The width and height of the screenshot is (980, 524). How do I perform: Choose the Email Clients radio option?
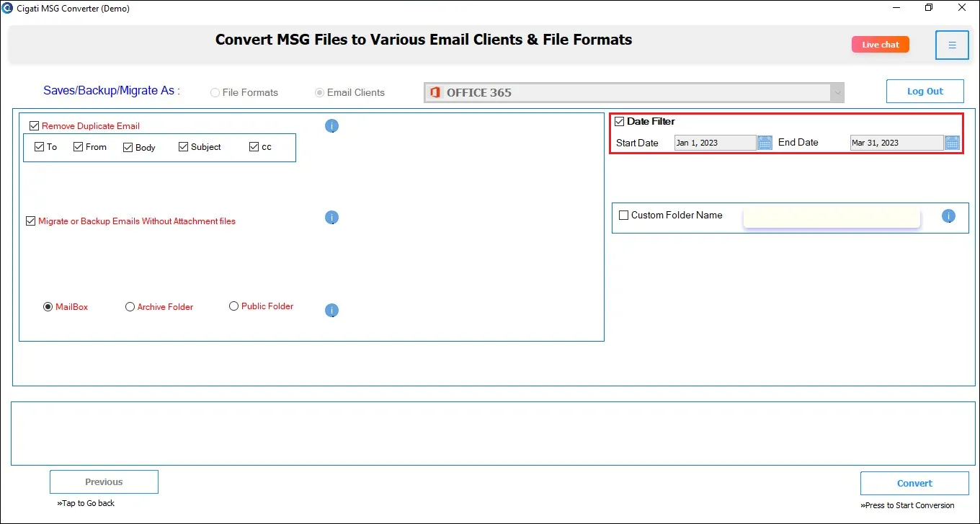[319, 93]
